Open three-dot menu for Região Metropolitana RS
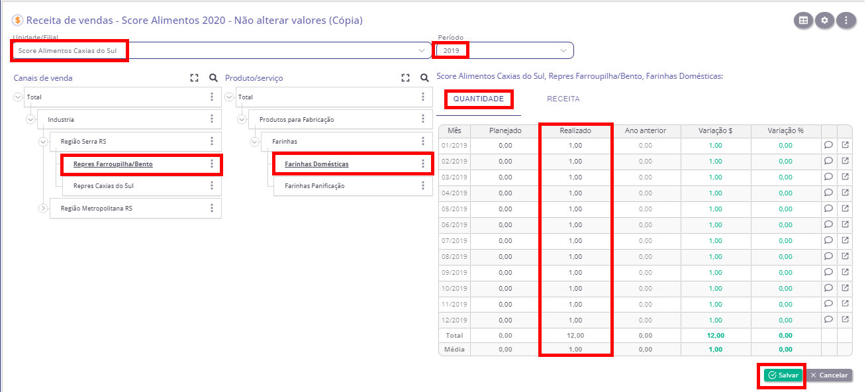This screenshot has height=392, width=868. click(x=212, y=208)
